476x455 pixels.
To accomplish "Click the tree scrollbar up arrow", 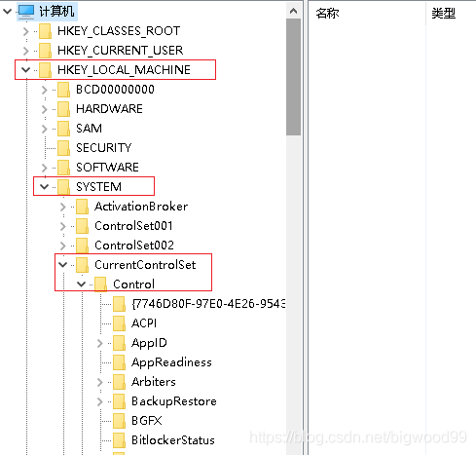I will click(x=293, y=12).
